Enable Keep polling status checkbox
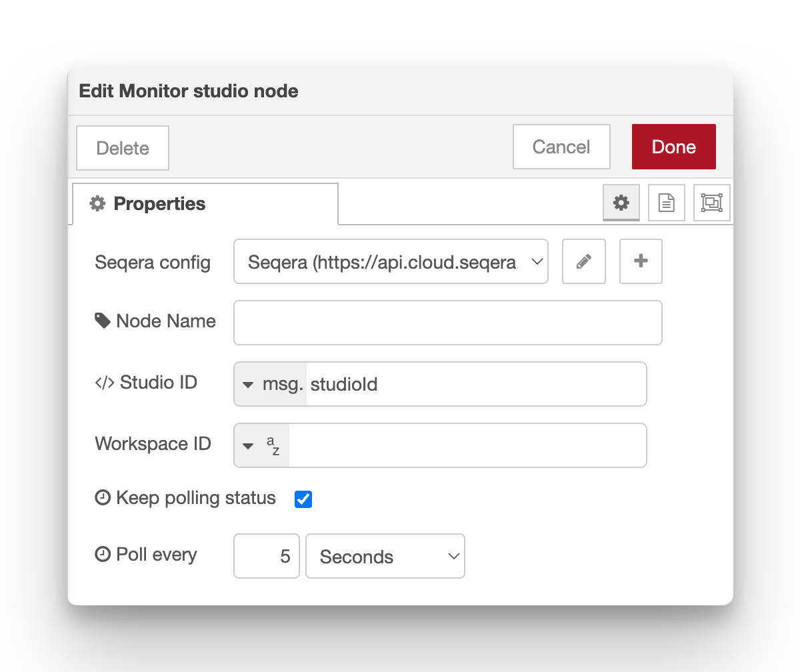The image size is (800, 672). pos(303,499)
